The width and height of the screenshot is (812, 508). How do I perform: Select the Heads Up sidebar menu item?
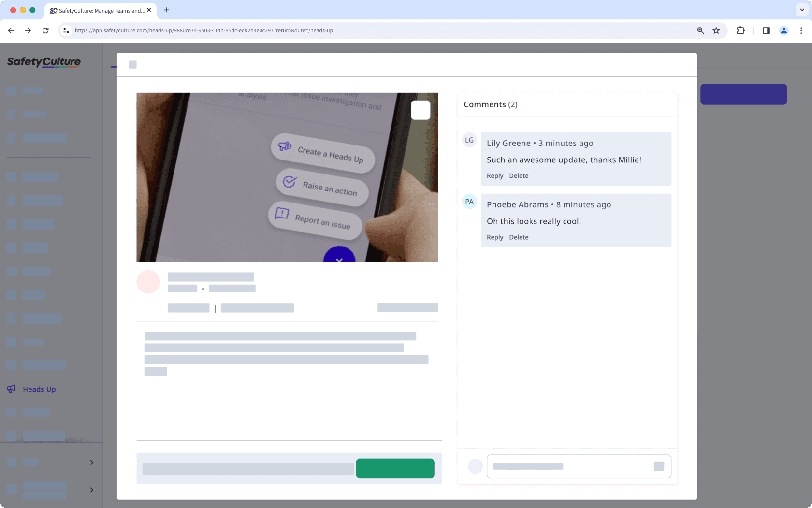(x=39, y=389)
